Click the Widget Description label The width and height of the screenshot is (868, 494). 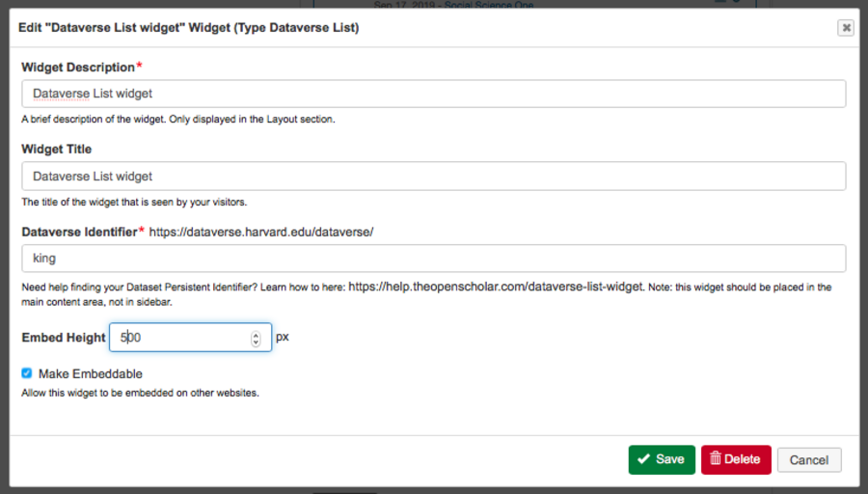[x=77, y=68]
